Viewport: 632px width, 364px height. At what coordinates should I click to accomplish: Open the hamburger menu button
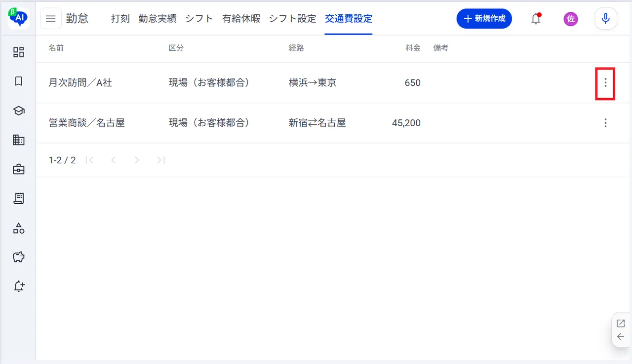pos(51,19)
